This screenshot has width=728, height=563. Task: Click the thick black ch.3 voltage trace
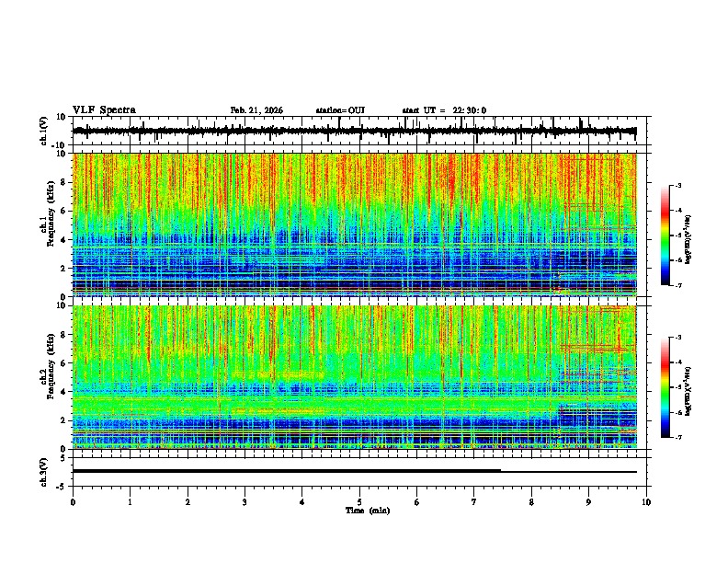tap(286, 471)
